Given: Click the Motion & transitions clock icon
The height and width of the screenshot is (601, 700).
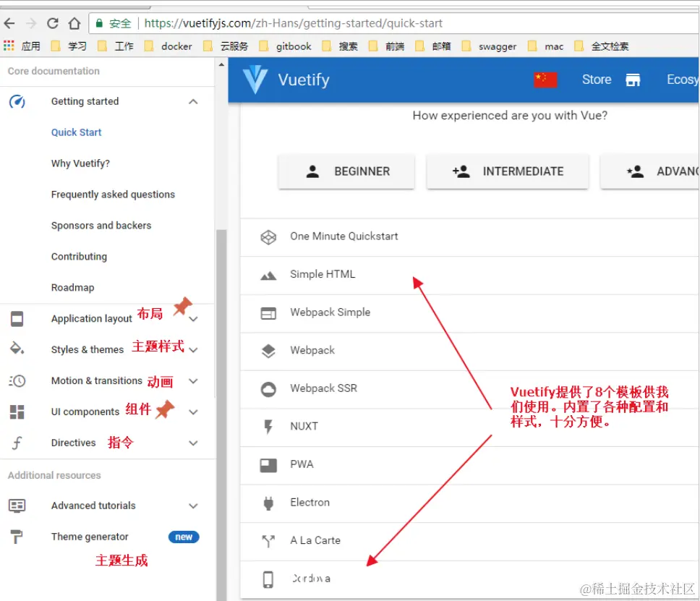Looking at the screenshot, I should click(17, 381).
